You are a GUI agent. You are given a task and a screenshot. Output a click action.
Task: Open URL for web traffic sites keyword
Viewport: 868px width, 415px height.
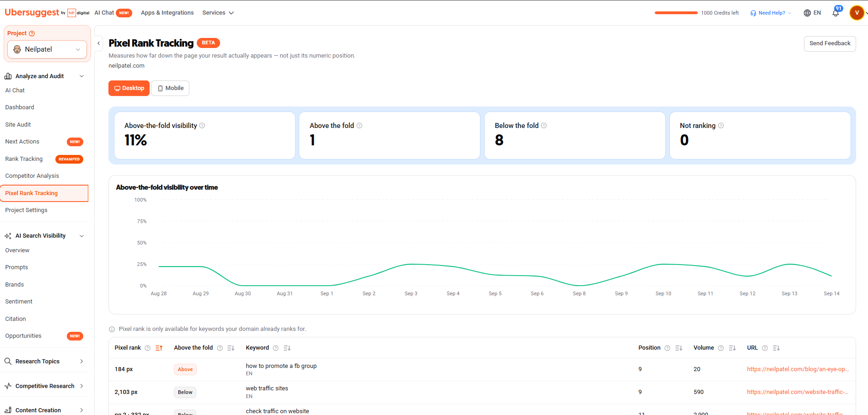pyautogui.click(x=798, y=392)
